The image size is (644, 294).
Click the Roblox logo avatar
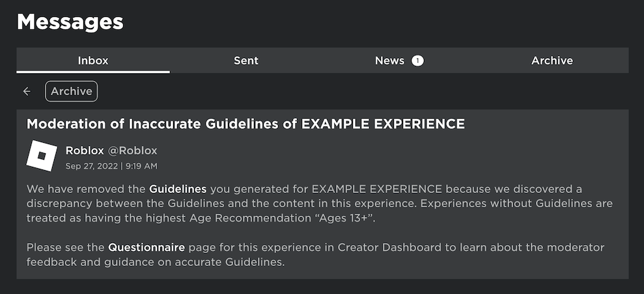coord(42,156)
